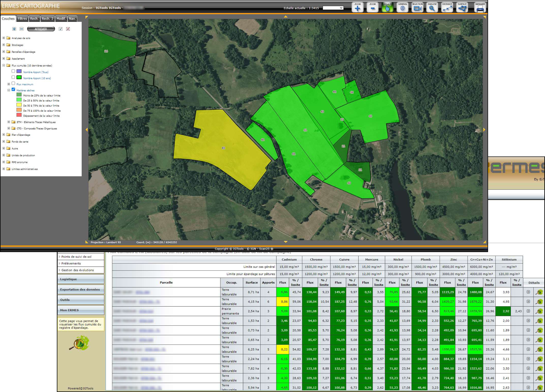Enable the Flux maximum layer checkbox
The width and height of the screenshot is (545, 392).
tap(14, 83)
